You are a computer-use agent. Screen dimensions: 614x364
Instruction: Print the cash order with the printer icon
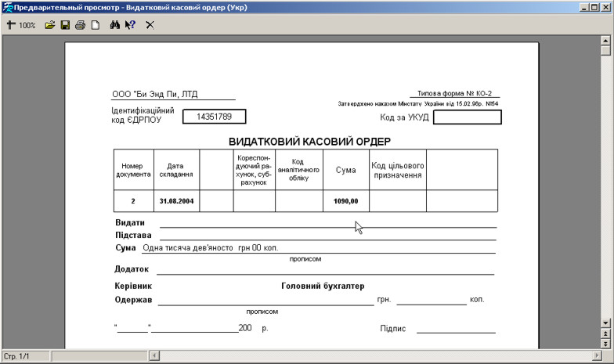click(x=80, y=25)
